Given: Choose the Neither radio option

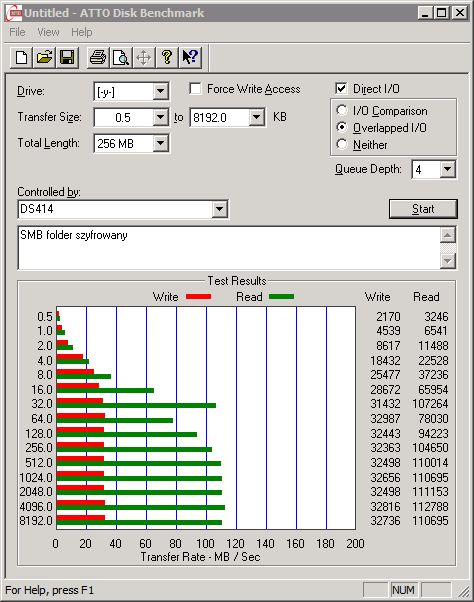Looking at the screenshot, I should coord(342,144).
